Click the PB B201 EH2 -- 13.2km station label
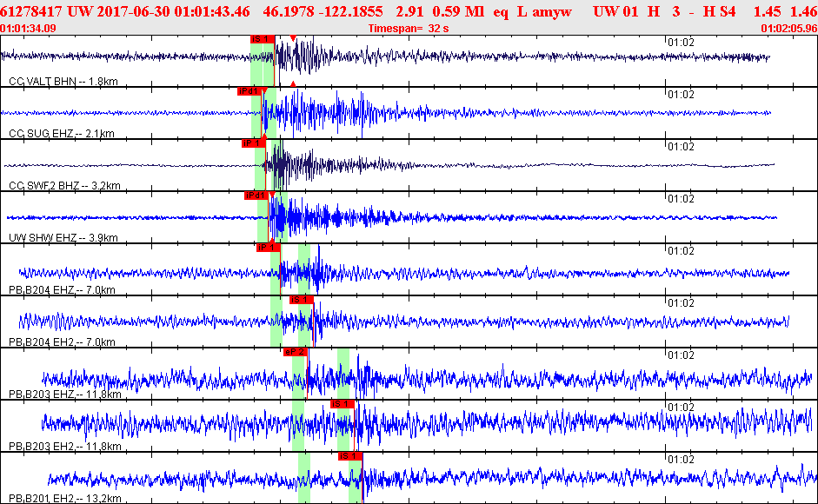The width and height of the screenshot is (818, 504). click(x=65, y=499)
